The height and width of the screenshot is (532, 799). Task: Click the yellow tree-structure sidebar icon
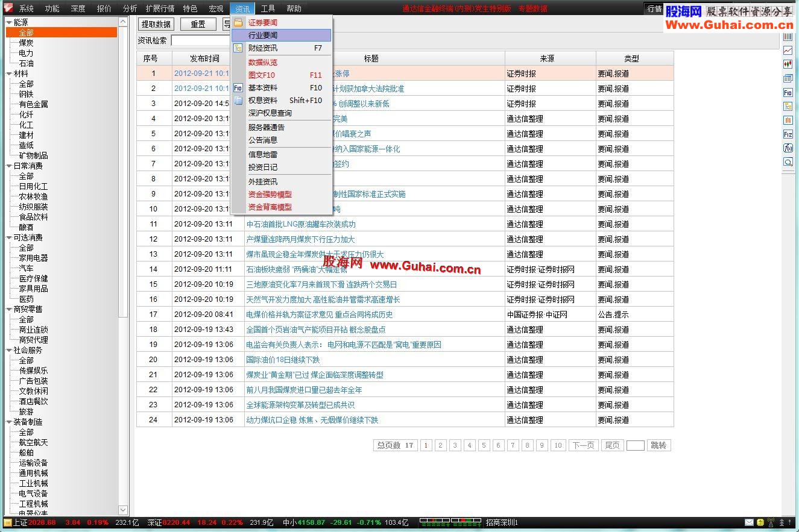[788, 107]
